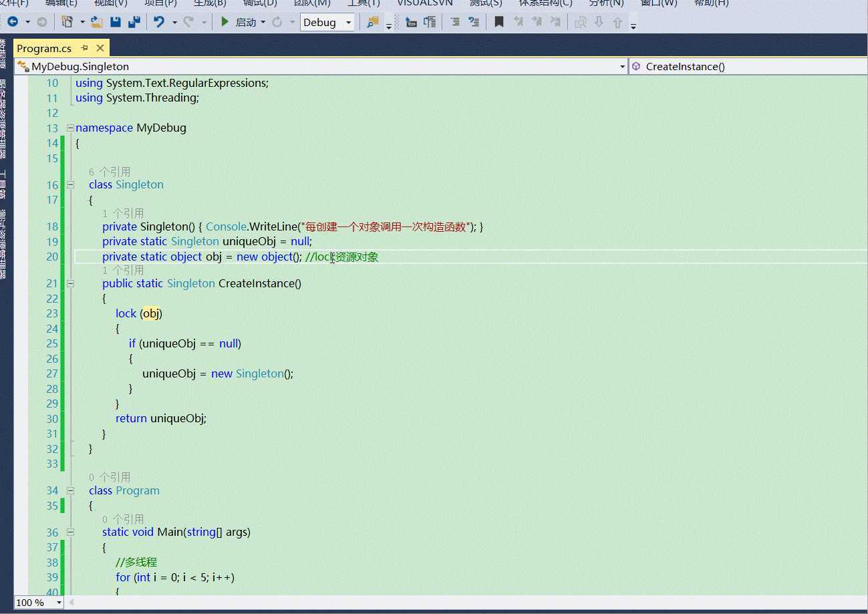Click the Next Bookmark icon

[x=537, y=22]
